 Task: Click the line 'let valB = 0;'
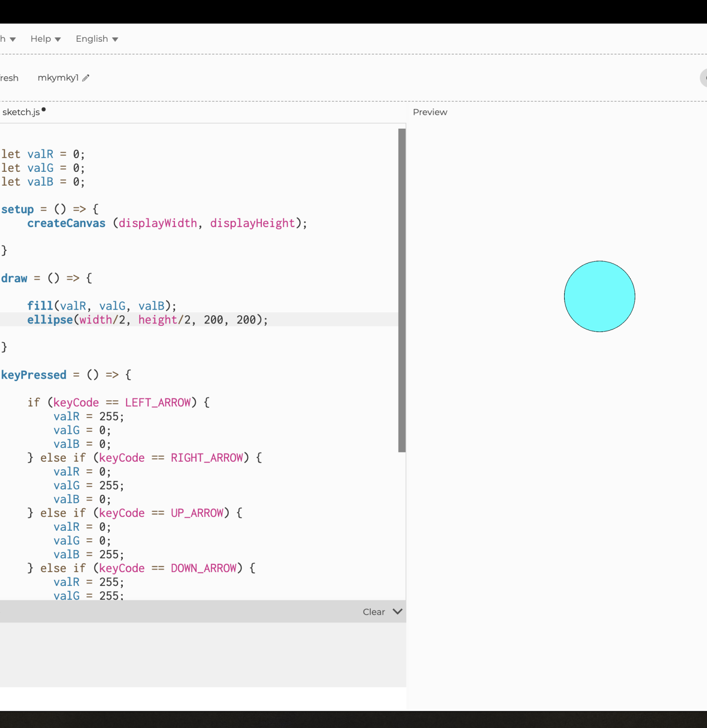pyautogui.click(x=43, y=182)
